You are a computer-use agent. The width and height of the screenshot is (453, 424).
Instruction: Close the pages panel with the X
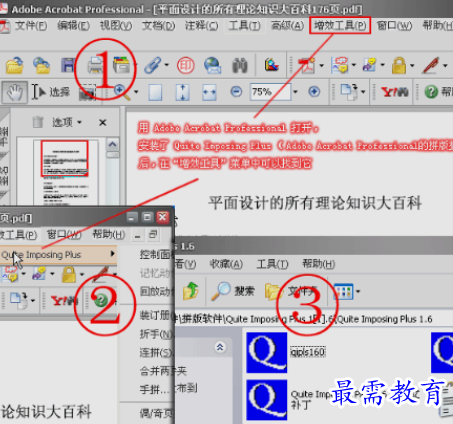click(x=103, y=123)
